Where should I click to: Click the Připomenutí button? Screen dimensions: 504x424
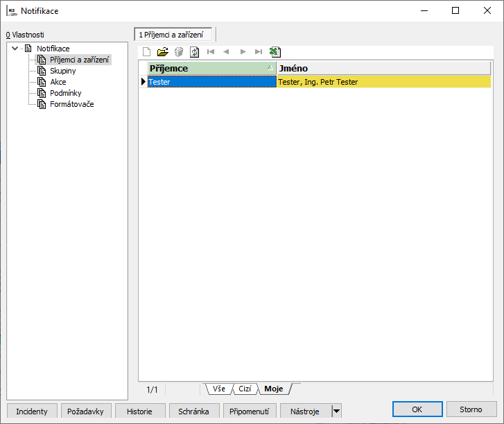tap(249, 411)
